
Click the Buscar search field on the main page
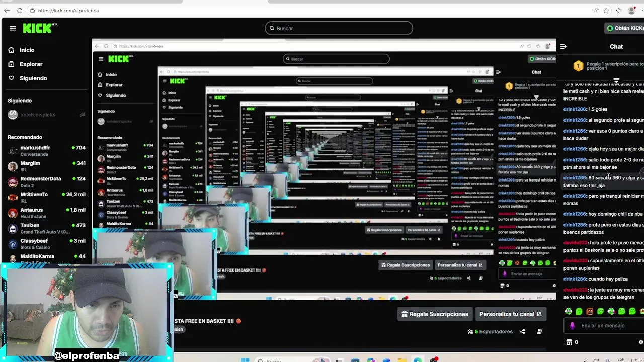click(339, 28)
